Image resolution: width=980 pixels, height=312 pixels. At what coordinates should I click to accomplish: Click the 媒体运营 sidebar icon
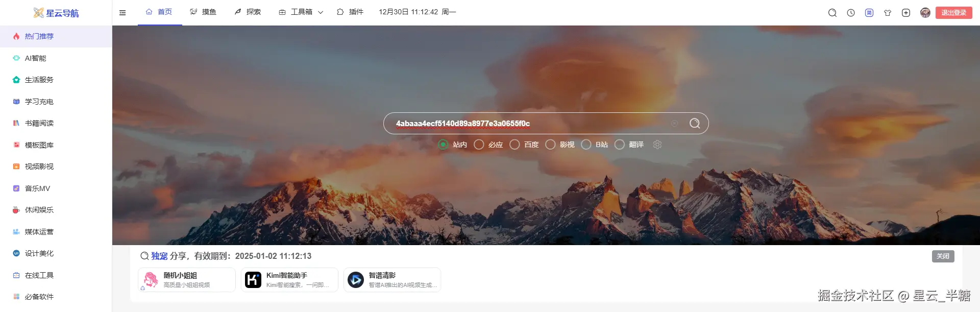click(x=16, y=232)
